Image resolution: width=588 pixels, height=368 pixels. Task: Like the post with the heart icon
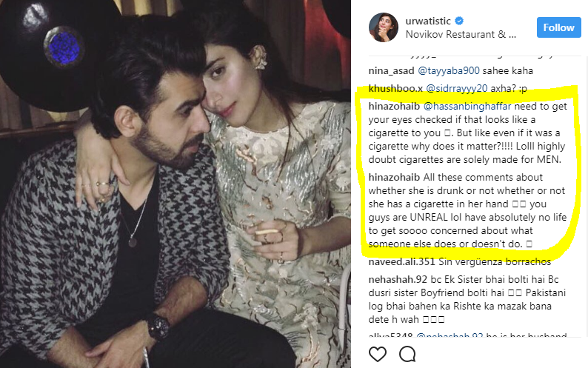[x=377, y=354]
